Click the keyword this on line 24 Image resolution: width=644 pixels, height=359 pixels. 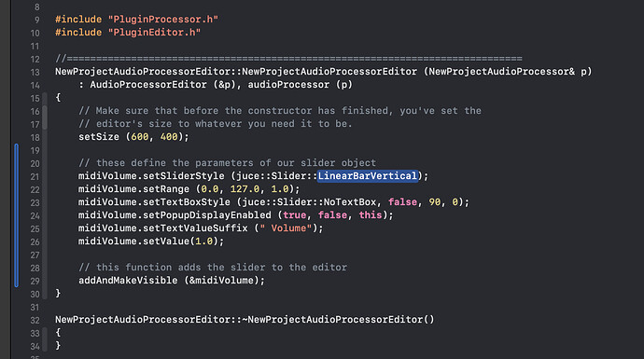(x=371, y=215)
